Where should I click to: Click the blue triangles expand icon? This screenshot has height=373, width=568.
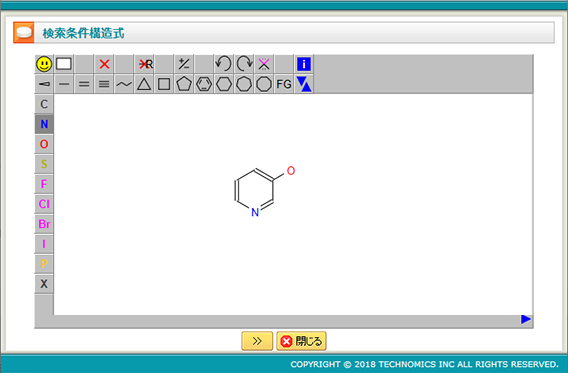click(304, 84)
